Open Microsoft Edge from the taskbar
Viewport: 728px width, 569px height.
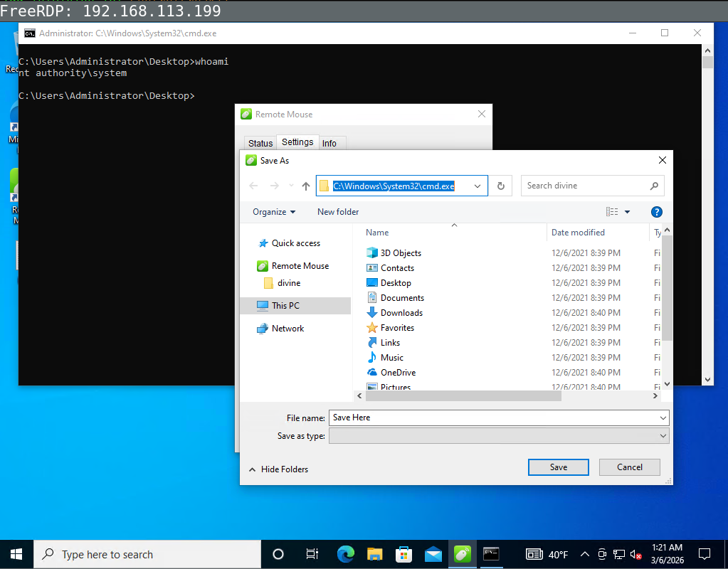pyautogui.click(x=346, y=554)
